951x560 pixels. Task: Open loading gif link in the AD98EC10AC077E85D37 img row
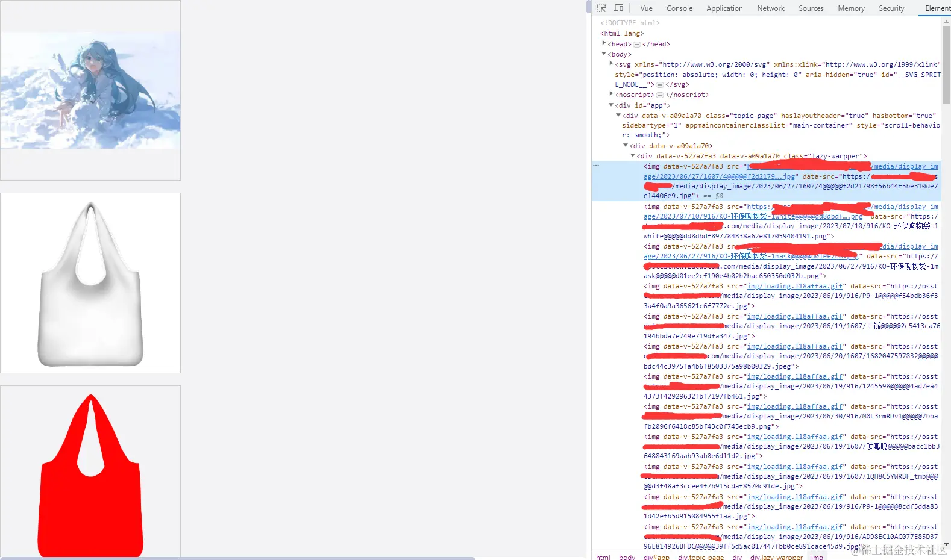pos(795,527)
